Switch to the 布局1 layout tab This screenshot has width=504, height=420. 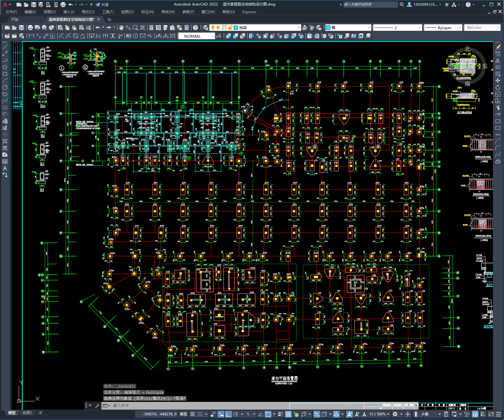(27, 413)
